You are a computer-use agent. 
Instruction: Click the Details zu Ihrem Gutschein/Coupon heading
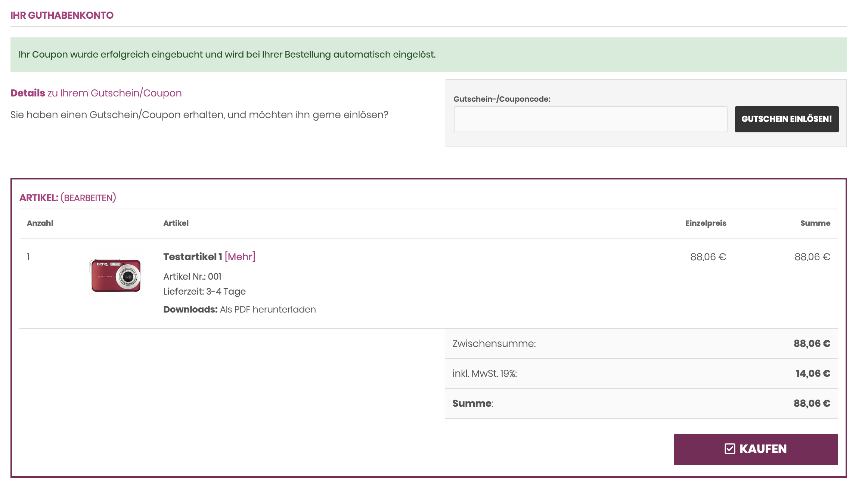[96, 93]
